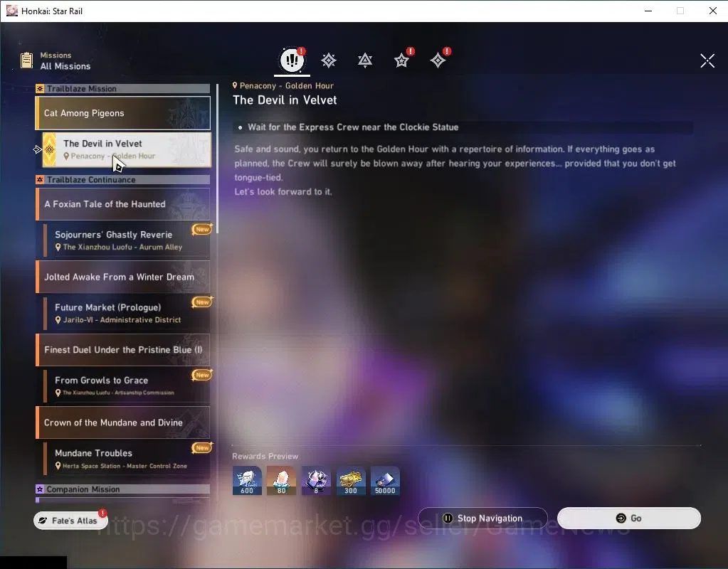Click the pause icon in Stop Navigation
The image size is (728, 569).
coord(448,519)
